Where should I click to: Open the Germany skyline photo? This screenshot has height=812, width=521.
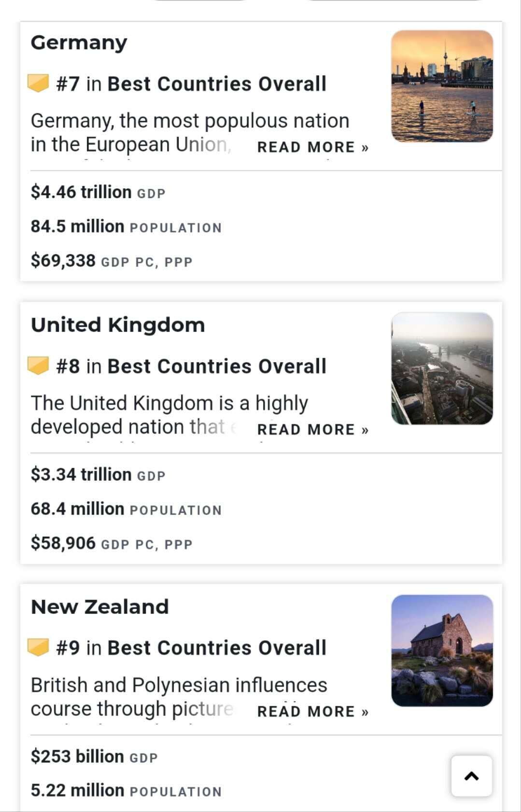[x=442, y=86]
